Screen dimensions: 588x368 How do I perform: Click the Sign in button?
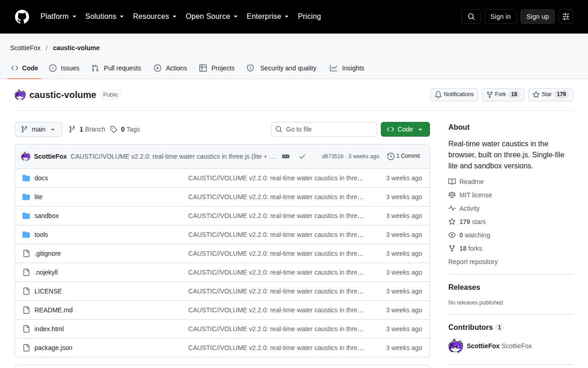click(500, 17)
